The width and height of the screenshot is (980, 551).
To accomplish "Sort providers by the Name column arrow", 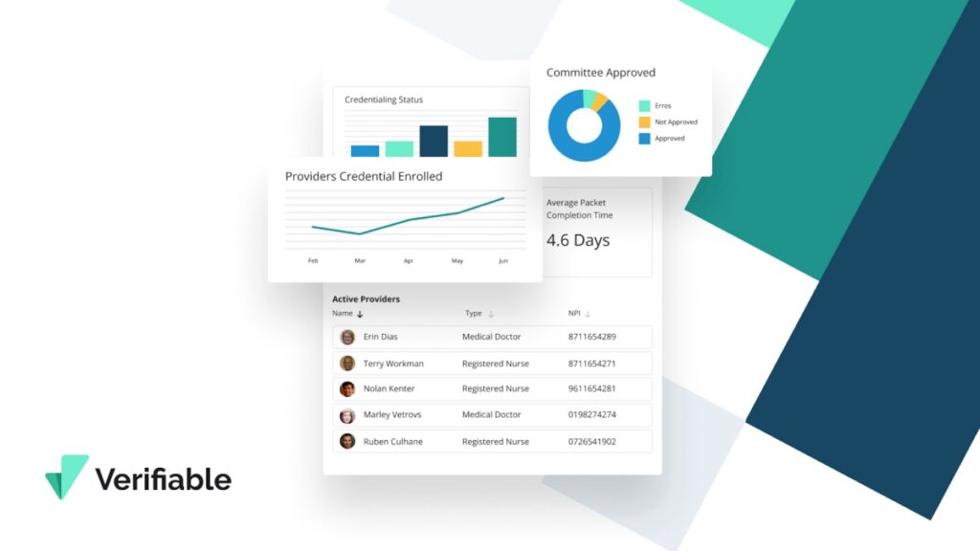I will [x=361, y=314].
